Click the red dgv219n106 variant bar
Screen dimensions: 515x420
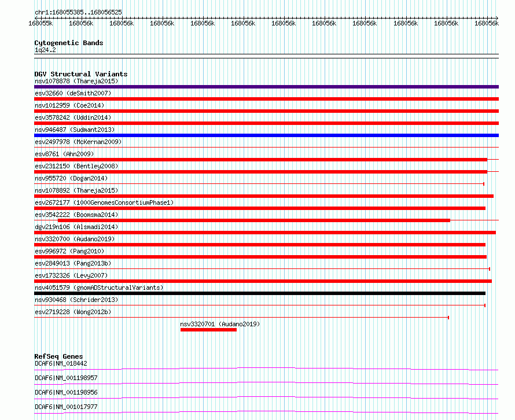click(265, 233)
